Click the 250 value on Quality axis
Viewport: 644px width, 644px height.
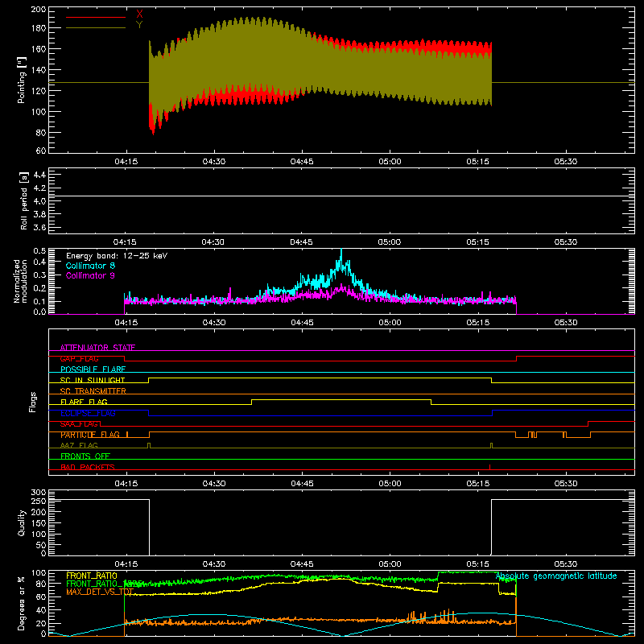click(39, 501)
